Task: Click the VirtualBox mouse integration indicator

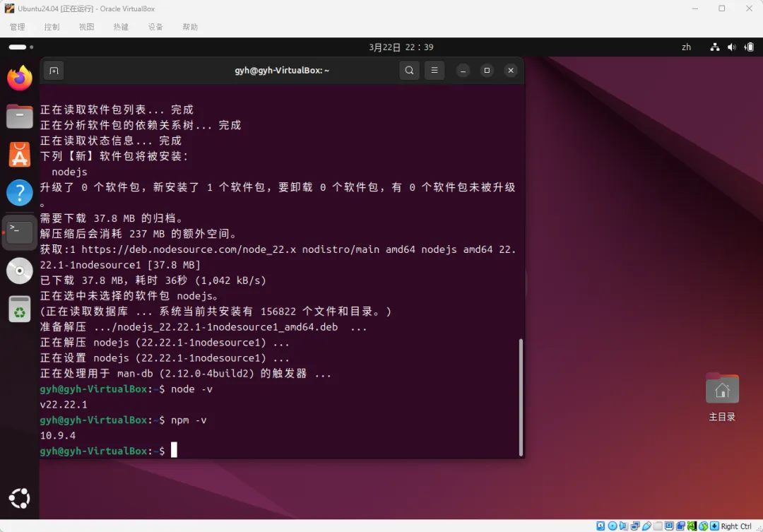Action: pos(704,526)
